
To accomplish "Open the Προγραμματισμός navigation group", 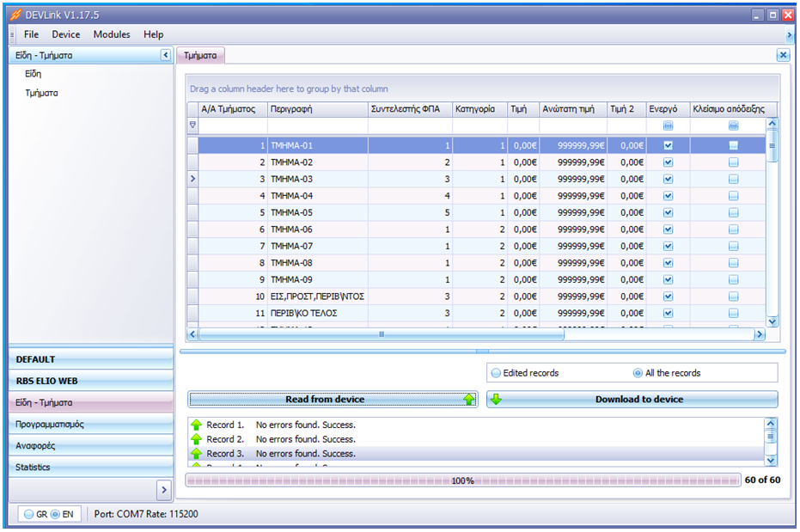I will 50,425.
